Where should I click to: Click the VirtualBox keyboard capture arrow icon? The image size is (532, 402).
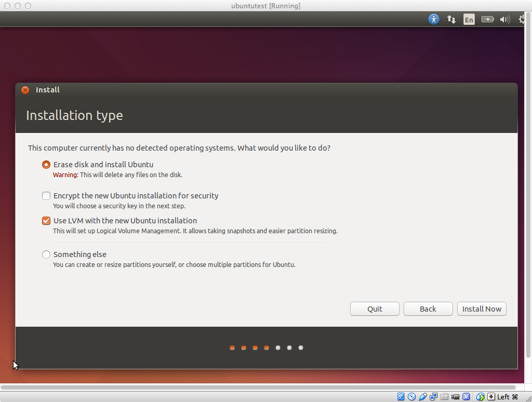point(491,397)
